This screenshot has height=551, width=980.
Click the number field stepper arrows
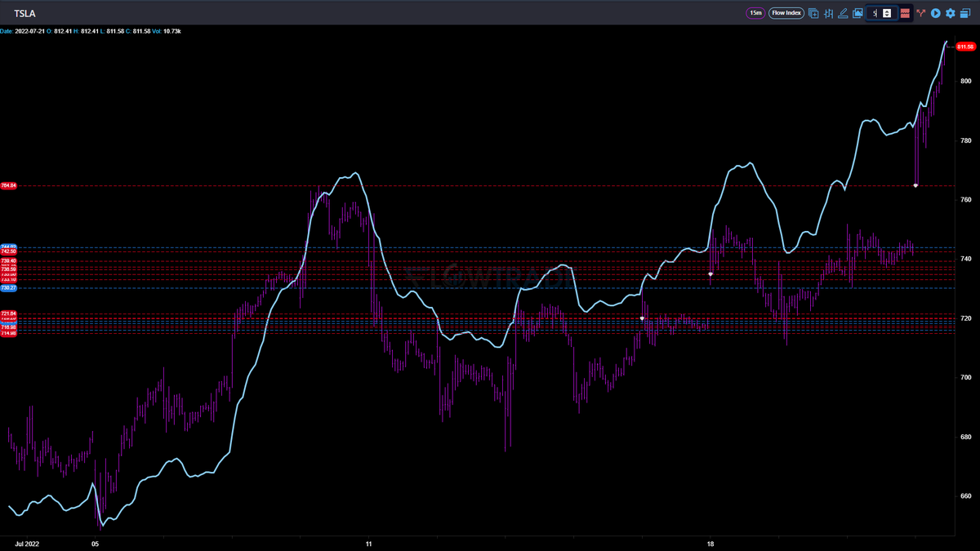coord(887,13)
